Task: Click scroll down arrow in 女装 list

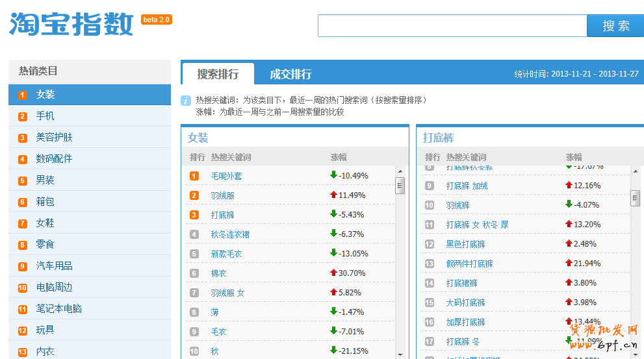Action: click(x=400, y=354)
